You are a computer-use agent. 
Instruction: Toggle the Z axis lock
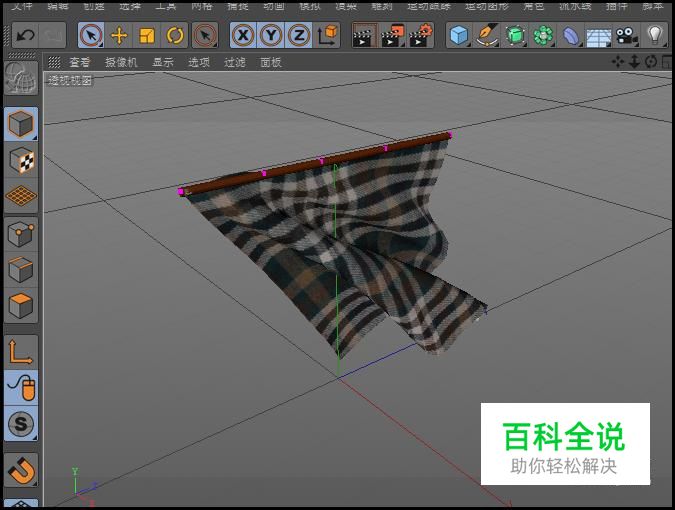pos(298,35)
